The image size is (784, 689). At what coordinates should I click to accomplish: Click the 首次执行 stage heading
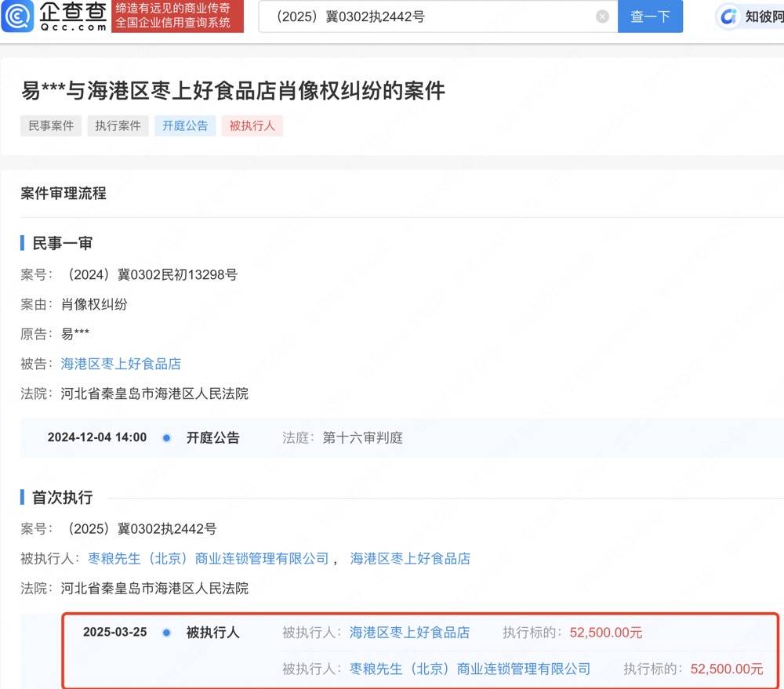pyautogui.click(x=62, y=498)
